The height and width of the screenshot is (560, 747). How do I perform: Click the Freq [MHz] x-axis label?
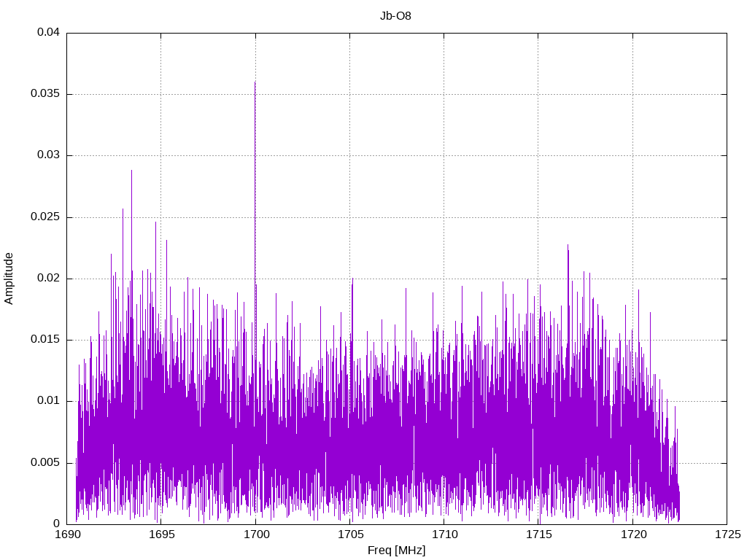coord(396,551)
